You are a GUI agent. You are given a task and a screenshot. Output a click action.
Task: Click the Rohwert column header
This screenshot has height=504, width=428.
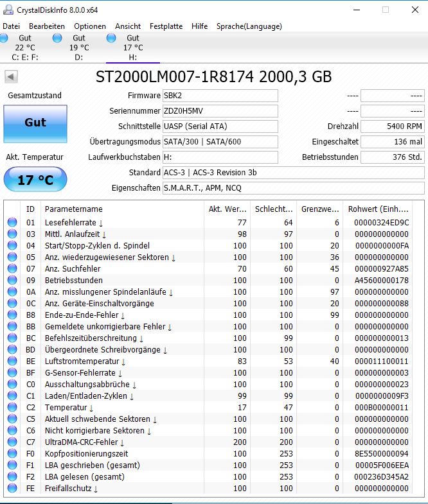coord(378,209)
